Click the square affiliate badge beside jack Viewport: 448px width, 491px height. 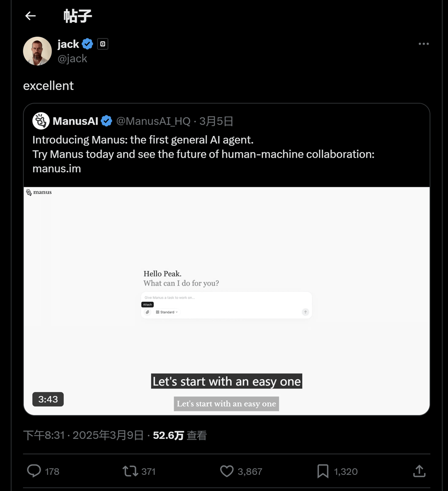[103, 44]
